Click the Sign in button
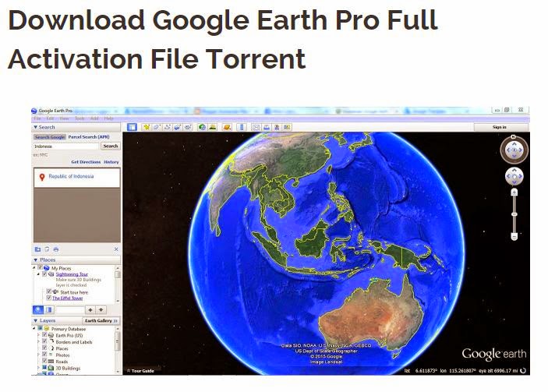Screen dimensions: 548x392 tap(500, 127)
